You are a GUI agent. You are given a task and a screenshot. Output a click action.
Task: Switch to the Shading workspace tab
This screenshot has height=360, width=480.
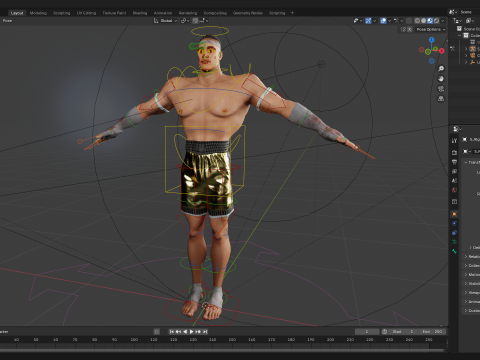(140, 13)
